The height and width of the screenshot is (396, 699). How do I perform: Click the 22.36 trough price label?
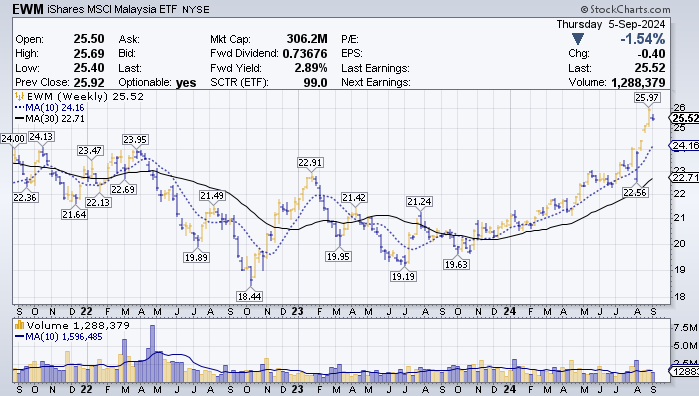point(25,197)
